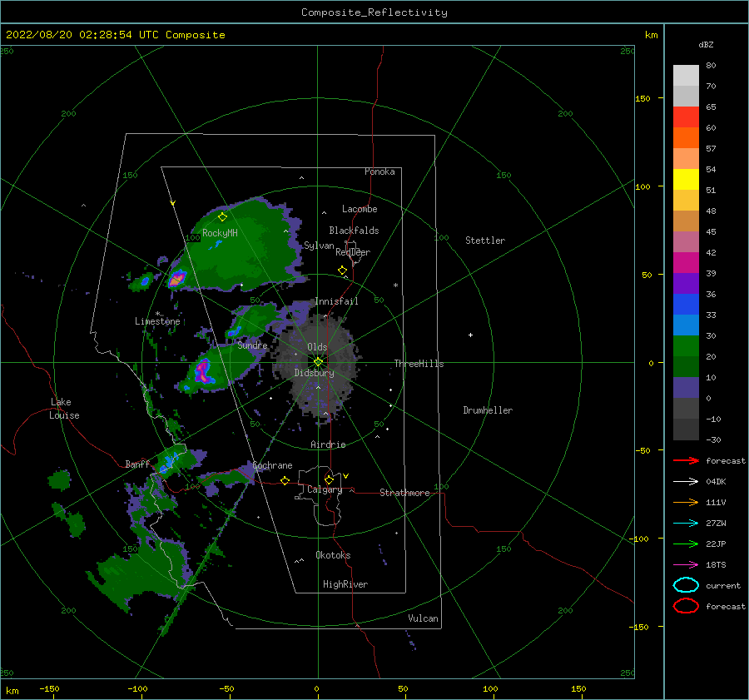Click the yellow diamond marker above RockyMH

pyautogui.click(x=222, y=217)
